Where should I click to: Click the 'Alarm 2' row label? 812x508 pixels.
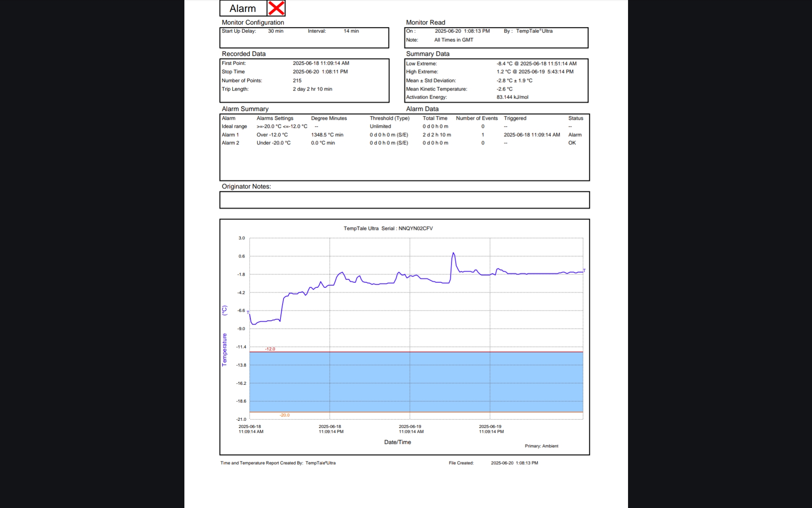pyautogui.click(x=230, y=143)
